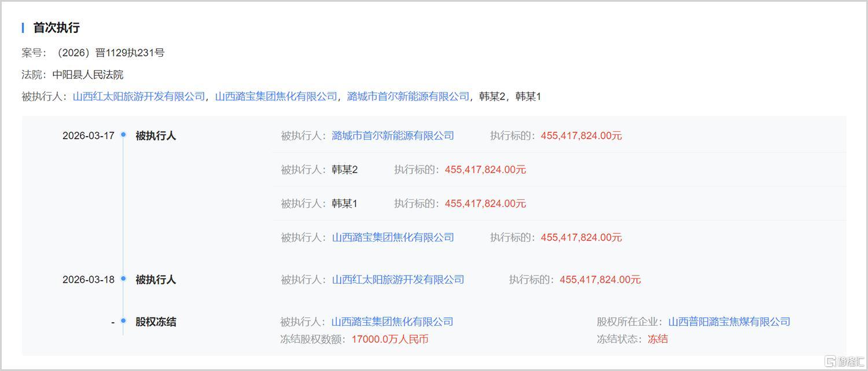Viewport: 868px width, 371px height.
Task: Click 被执行人 label next to 2026-03-17
Action: tap(156, 136)
